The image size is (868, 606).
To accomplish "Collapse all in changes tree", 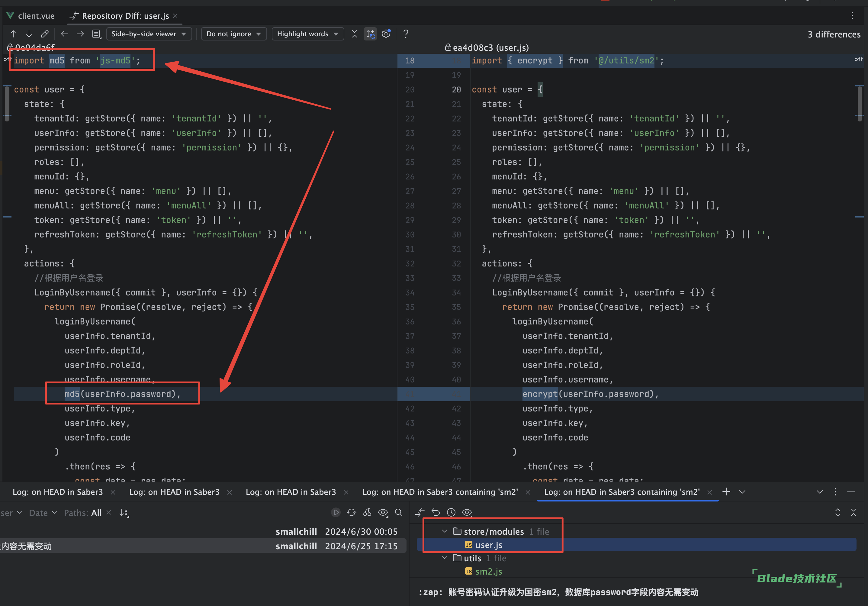I will (x=853, y=512).
